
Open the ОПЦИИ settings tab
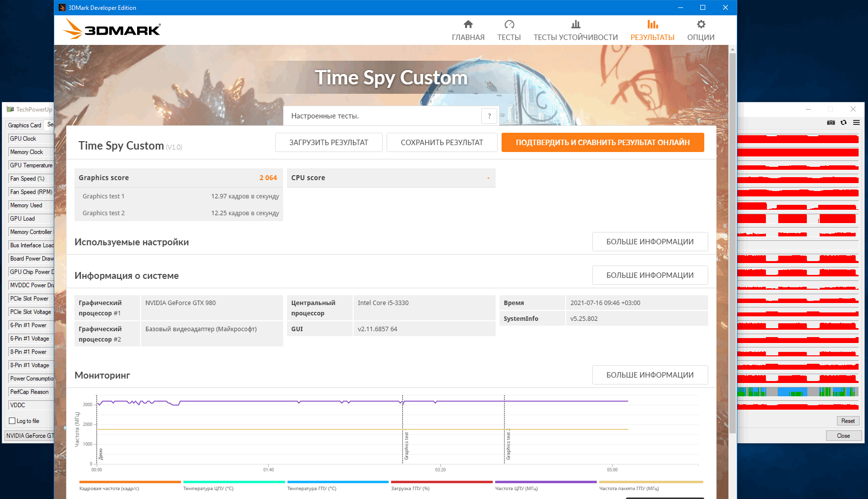coord(701,31)
